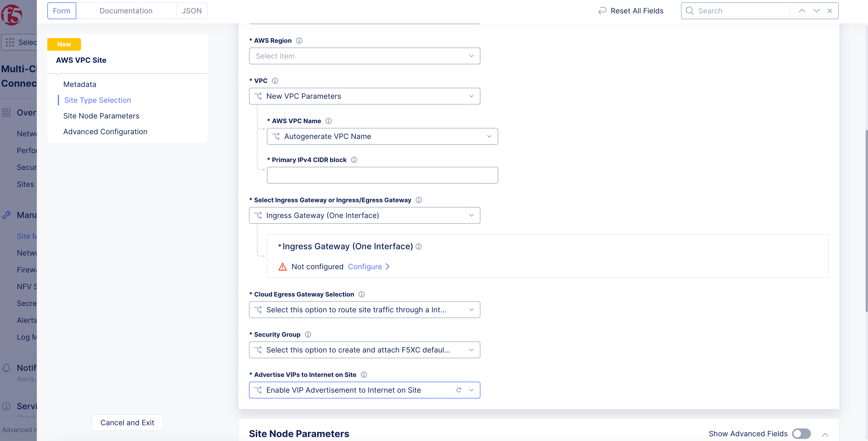Go to previous search result arrow
The image size is (868, 441).
coord(802,11)
